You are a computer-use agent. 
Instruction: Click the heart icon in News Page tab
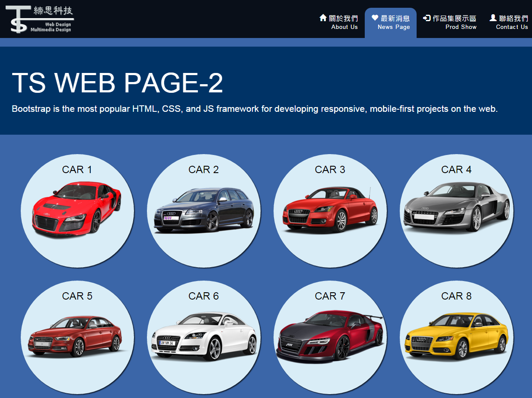(x=375, y=18)
